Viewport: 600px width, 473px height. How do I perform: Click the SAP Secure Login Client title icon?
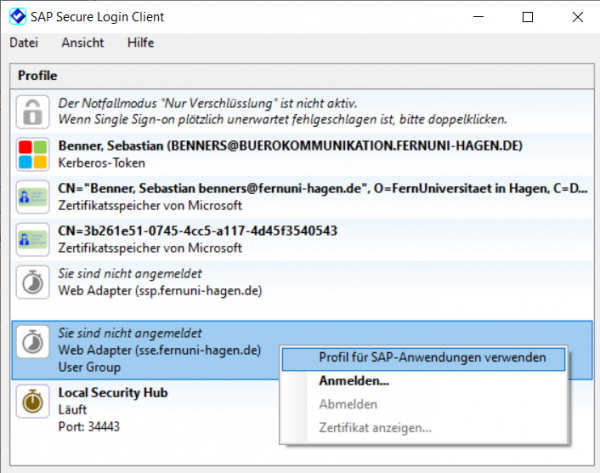[18, 16]
